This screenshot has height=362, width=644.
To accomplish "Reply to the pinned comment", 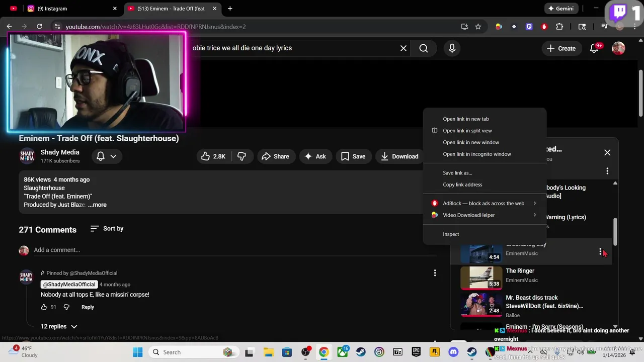I will [x=88, y=307].
